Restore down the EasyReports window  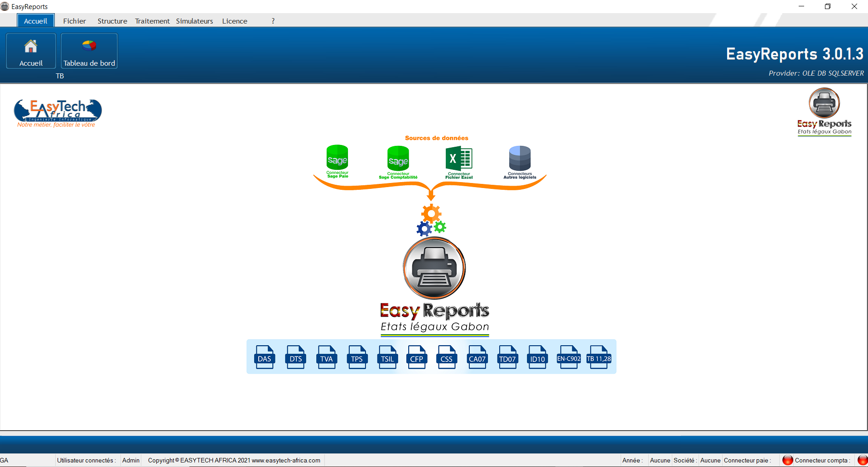pos(828,6)
